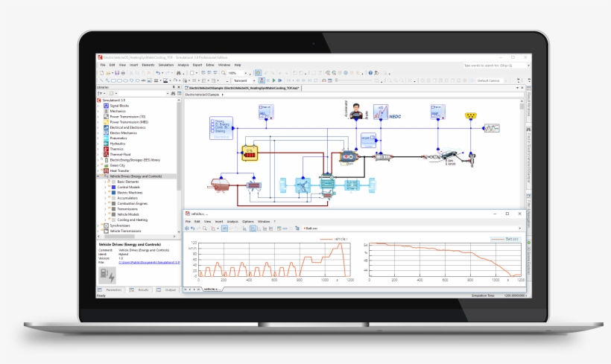Switch to the Results tab
Viewport: 611px width, 364px height.
(x=139, y=290)
